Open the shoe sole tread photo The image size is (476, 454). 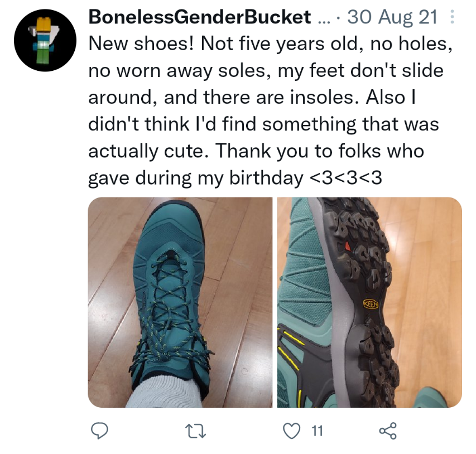(x=370, y=302)
